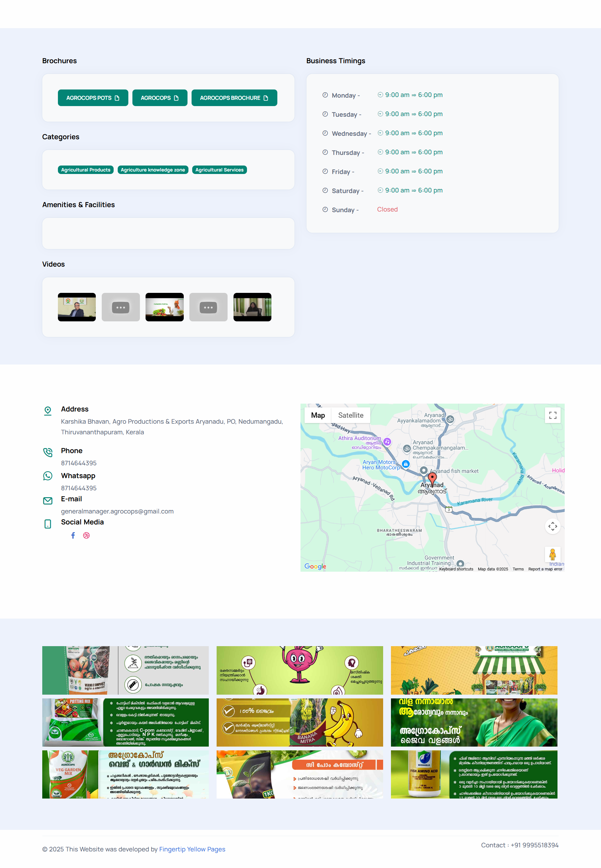
Task: Open the market stall Agrocops banner
Action: pos(474,670)
